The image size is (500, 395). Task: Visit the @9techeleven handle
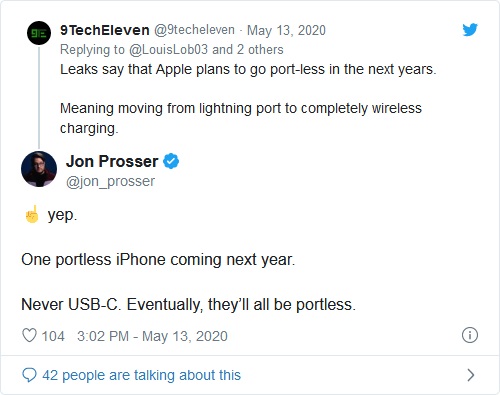pyautogui.click(x=194, y=30)
